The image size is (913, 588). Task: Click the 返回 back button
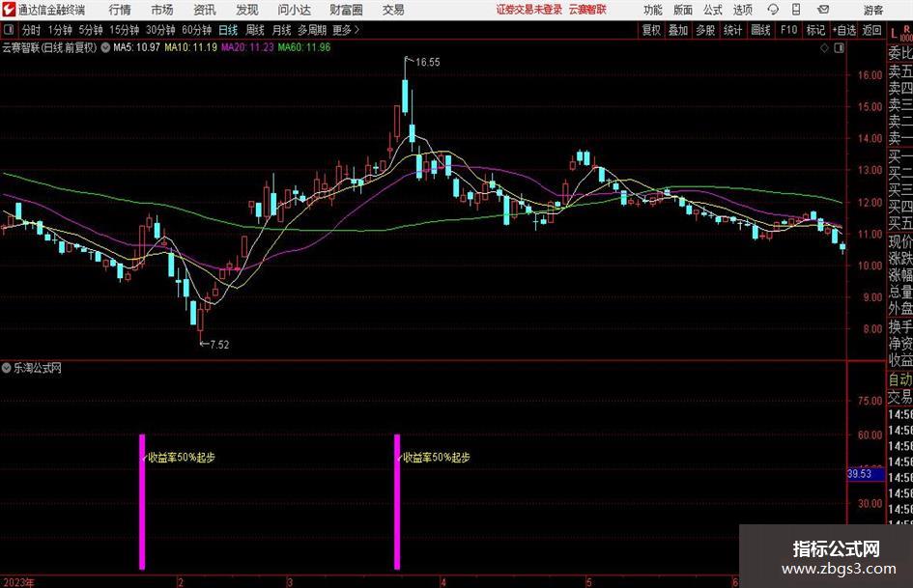871,30
